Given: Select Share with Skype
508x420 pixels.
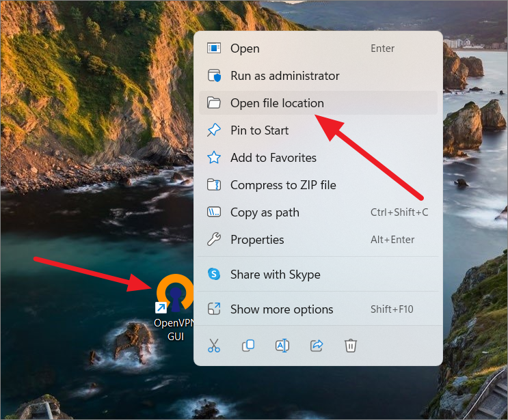Looking at the screenshot, I should (x=318, y=275).
